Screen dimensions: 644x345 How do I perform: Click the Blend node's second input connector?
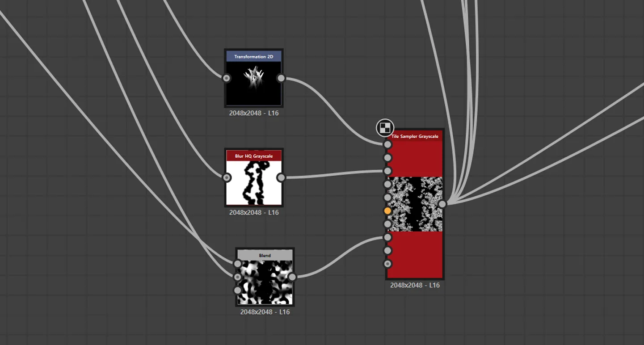(x=238, y=277)
